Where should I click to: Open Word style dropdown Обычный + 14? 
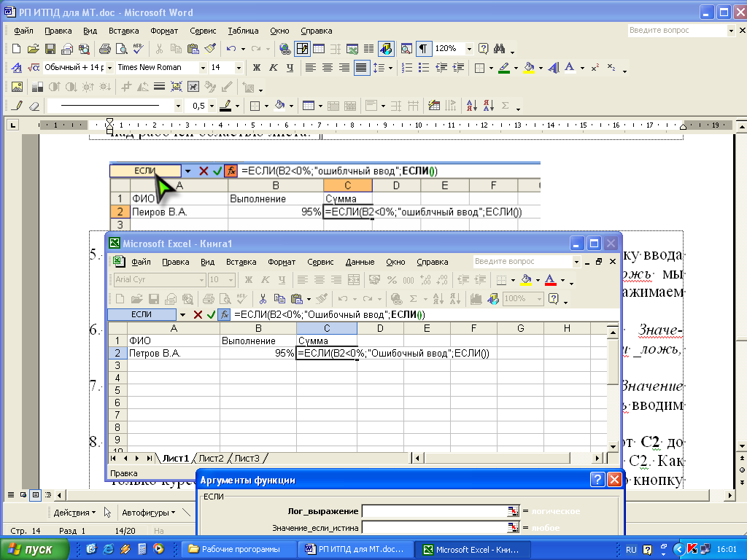[x=109, y=68]
